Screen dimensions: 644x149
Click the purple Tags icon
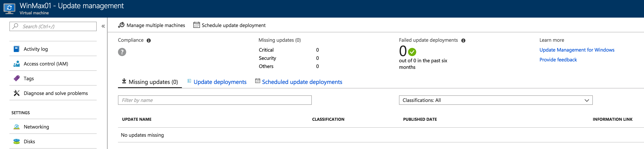[17, 79]
